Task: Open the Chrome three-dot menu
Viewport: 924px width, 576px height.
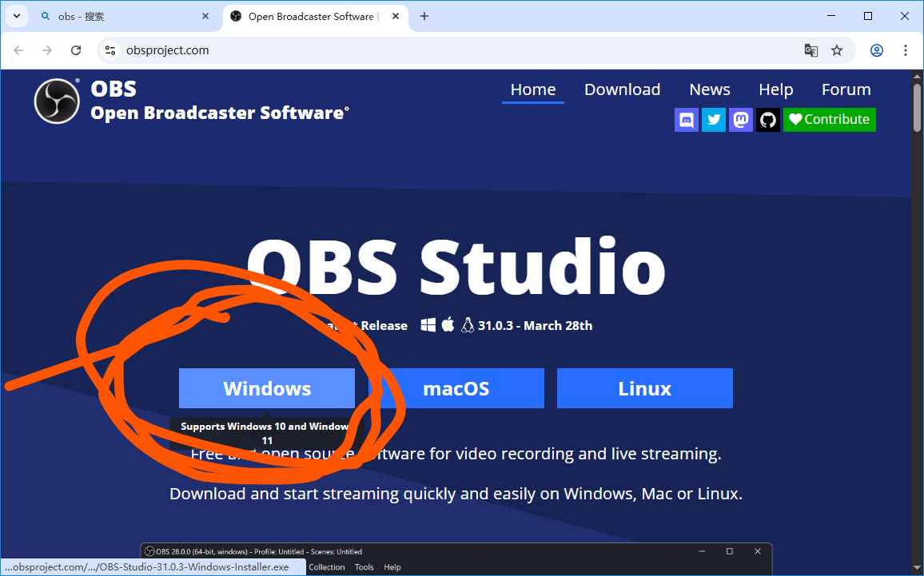Action: (906, 50)
